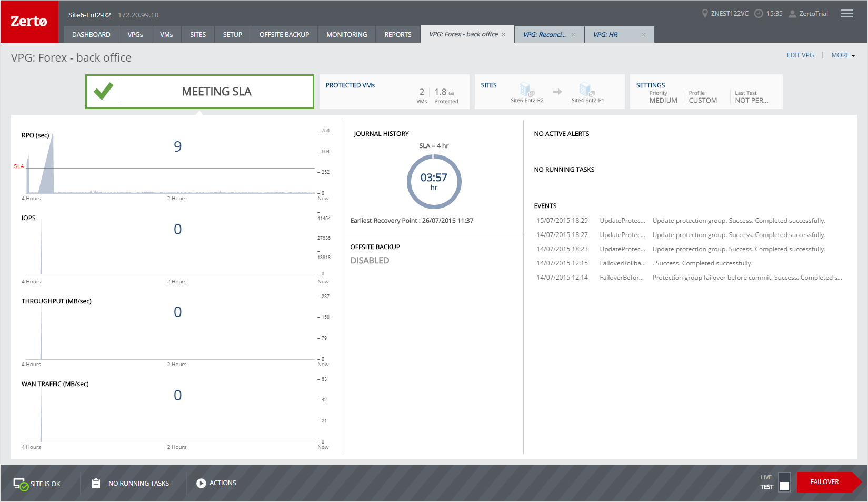This screenshot has height=502, width=868.
Task: Close the Forex - back office tab
Action: point(503,34)
